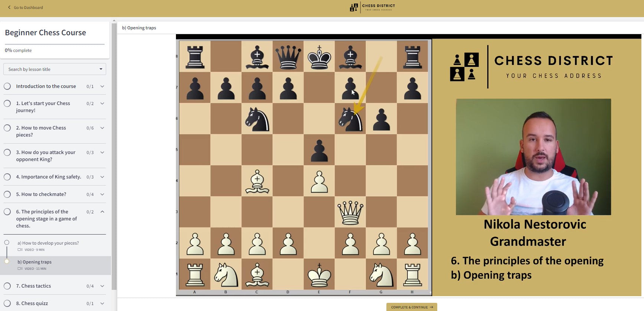644x311 pixels.
Task: Mark How to develop your pieces lesson circle
Action: click(7, 242)
